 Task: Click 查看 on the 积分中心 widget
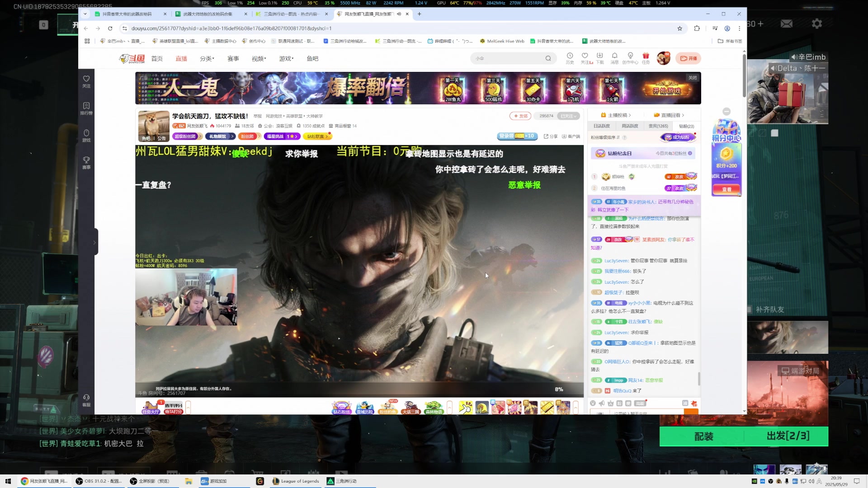click(726, 189)
